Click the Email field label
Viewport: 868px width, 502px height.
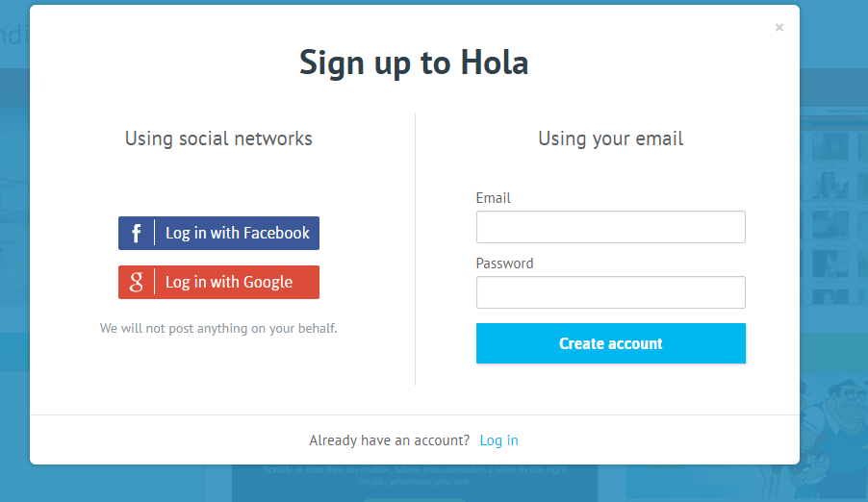coord(493,198)
